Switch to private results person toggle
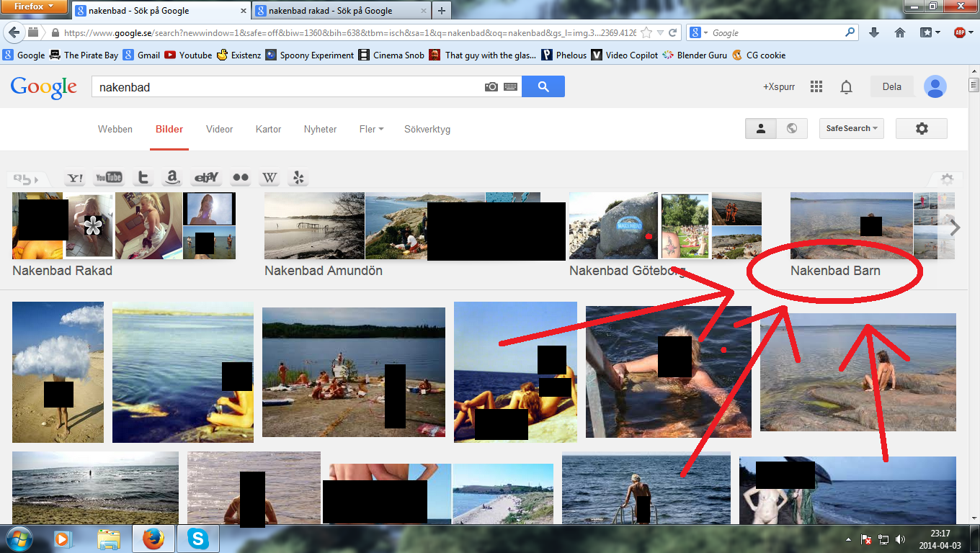This screenshot has width=980, height=553. 760,129
